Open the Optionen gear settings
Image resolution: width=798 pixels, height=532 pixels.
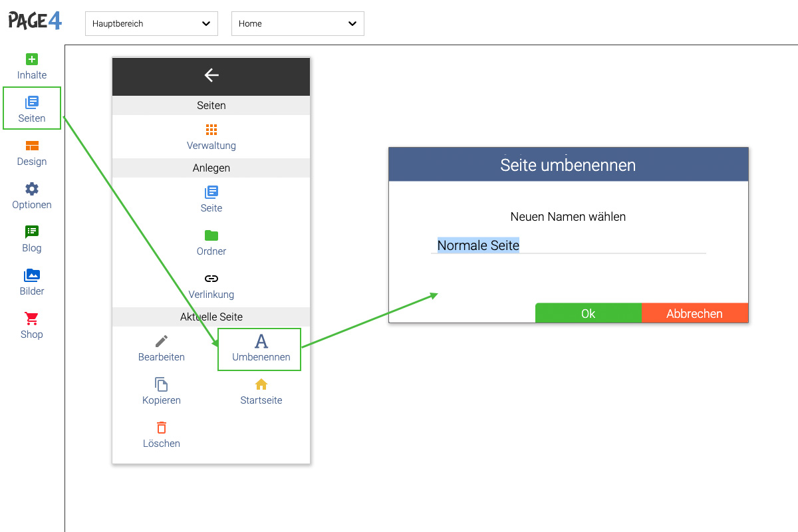[x=32, y=196]
